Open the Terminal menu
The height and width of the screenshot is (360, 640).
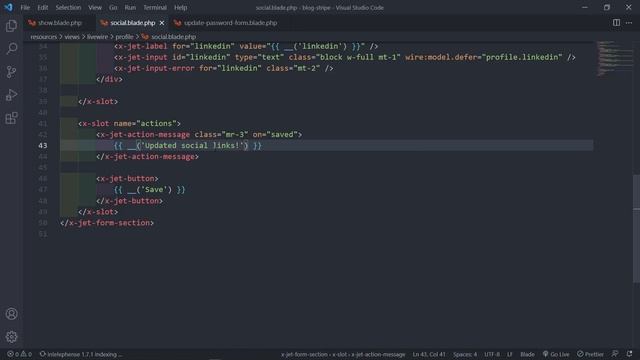point(155,7)
